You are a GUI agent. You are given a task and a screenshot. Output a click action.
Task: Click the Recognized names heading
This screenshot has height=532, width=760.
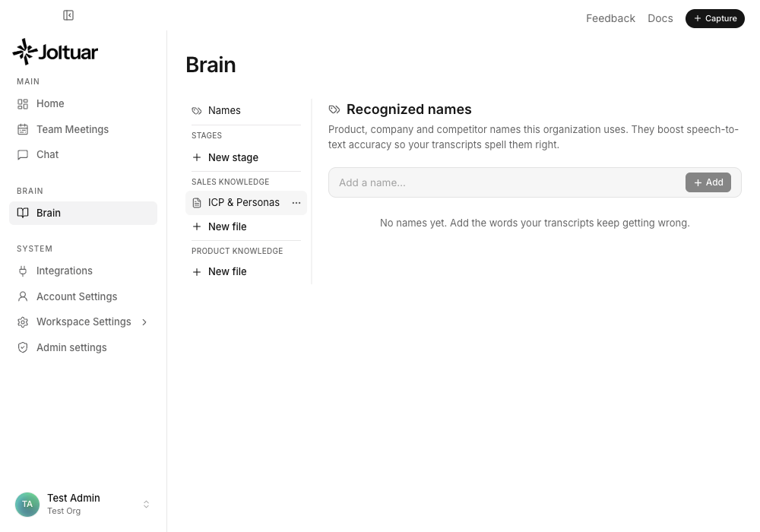(x=409, y=109)
